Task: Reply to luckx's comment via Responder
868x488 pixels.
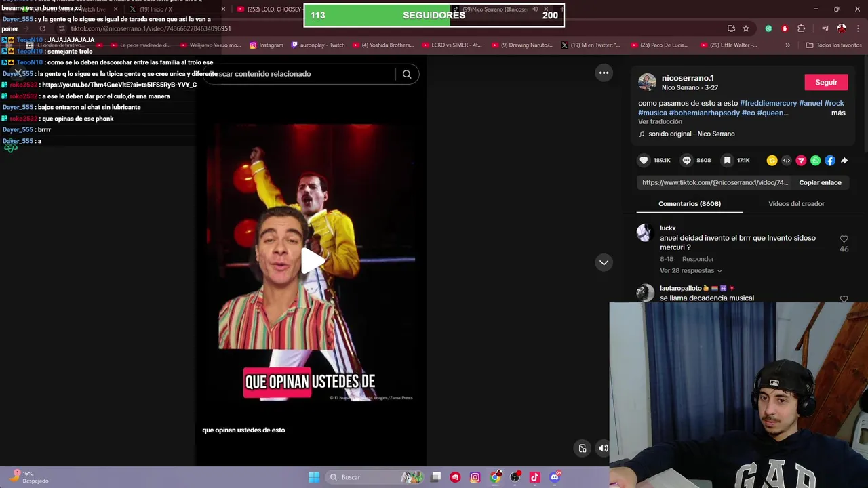Action: click(x=698, y=259)
